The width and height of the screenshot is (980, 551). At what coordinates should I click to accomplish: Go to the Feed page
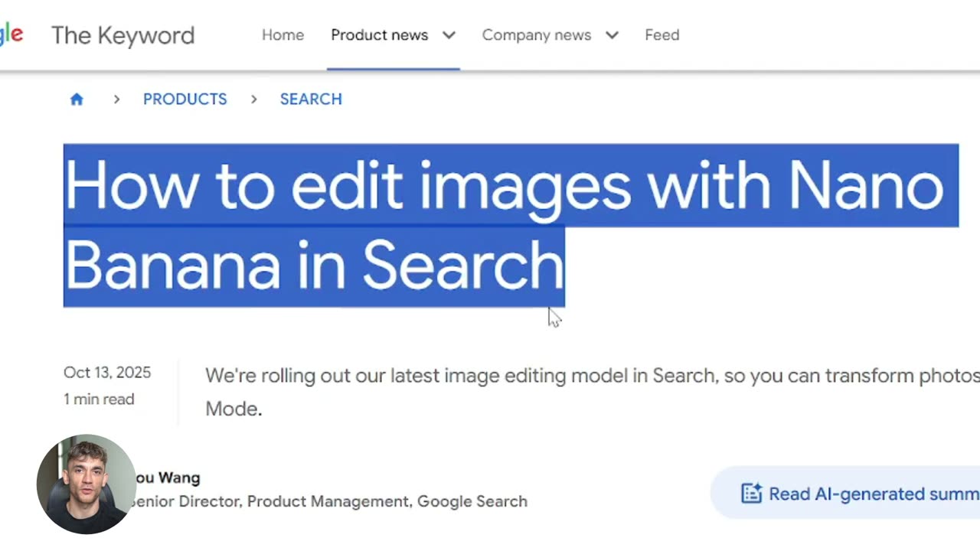[661, 35]
